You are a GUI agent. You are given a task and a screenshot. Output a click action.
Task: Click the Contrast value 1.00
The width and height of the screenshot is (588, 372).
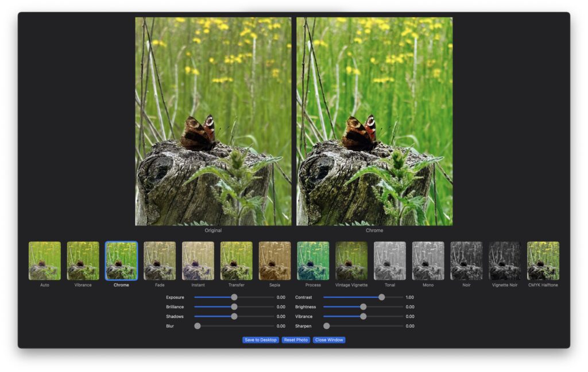click(x=409, y=297)
